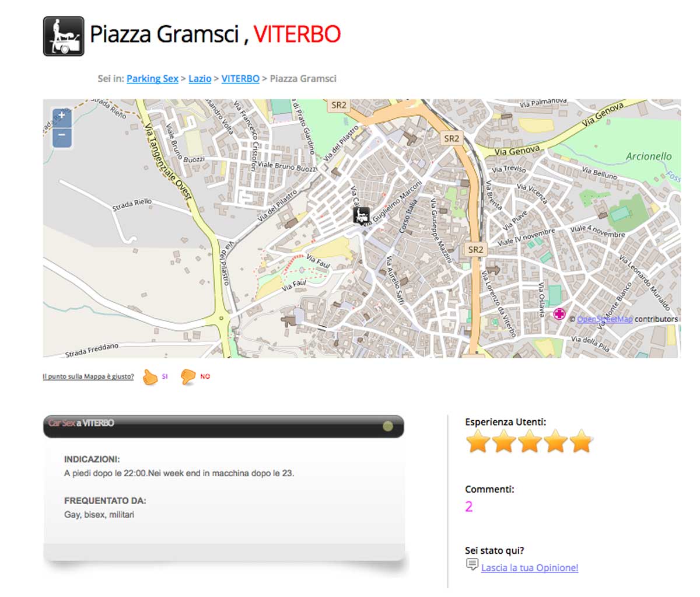Click the Viterbo panel header bar
The height and width of the screenshot is (597, 700).
pyautogui.click(x=223, y=427)
